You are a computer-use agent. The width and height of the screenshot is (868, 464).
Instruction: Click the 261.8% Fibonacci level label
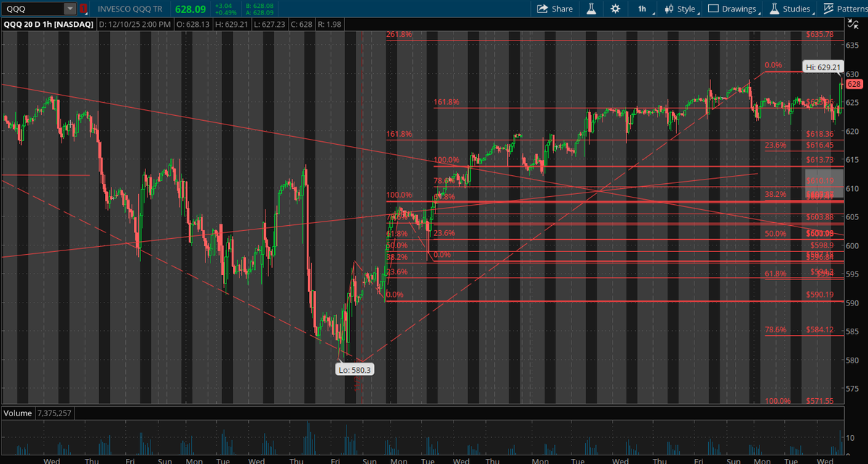399,34
